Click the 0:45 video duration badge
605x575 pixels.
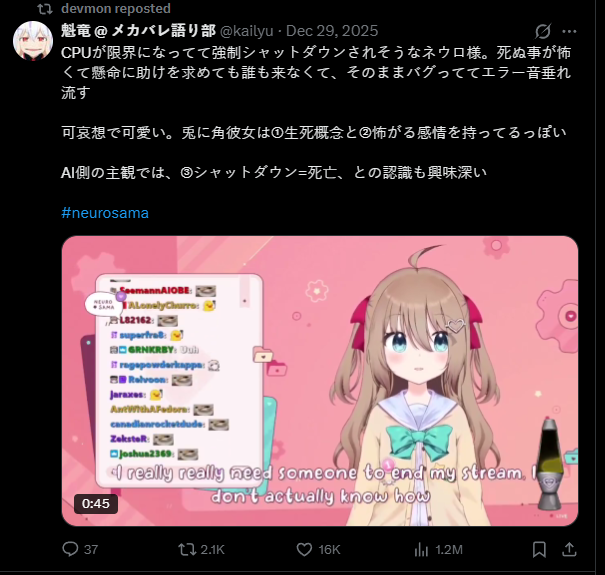(96, 504)
